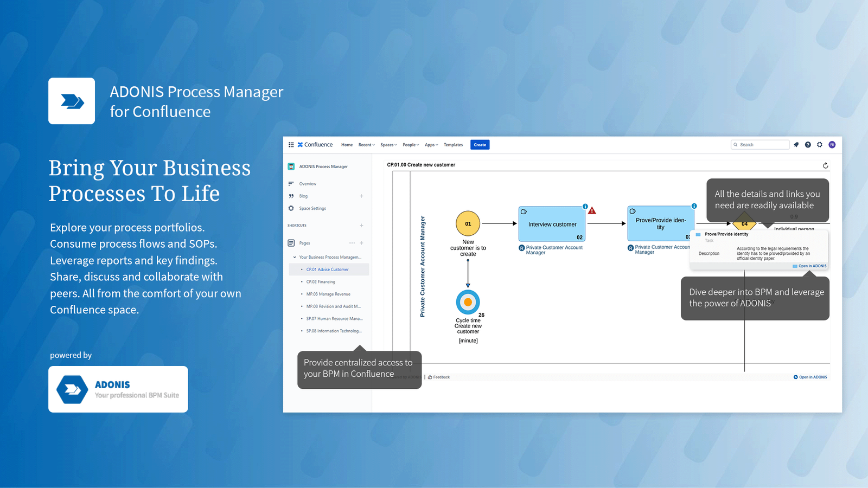Open the CP.02 Financing page
This screenshot has width=868, height=488.
(321, 282)
